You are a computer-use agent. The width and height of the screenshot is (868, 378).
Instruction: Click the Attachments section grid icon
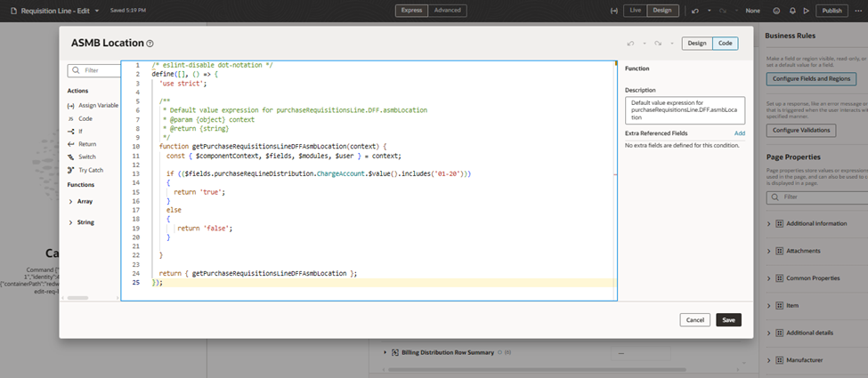click(779, 251)
